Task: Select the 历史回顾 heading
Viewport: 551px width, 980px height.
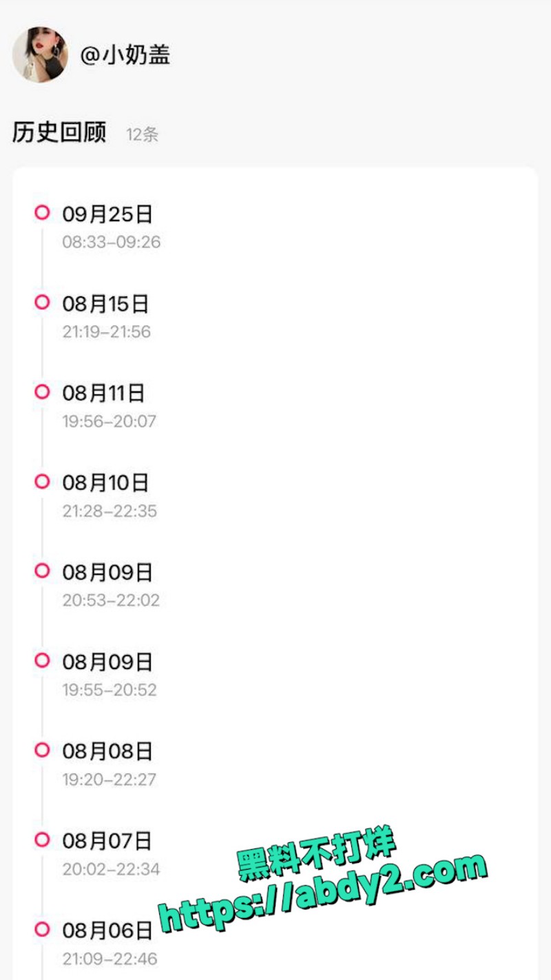Action: (59, 132)
